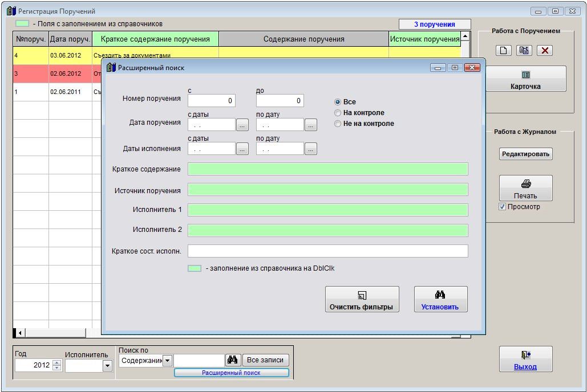587x392 pixels.
Task: Open date picker for Дата поручения с даты
Action: point(242,125)
